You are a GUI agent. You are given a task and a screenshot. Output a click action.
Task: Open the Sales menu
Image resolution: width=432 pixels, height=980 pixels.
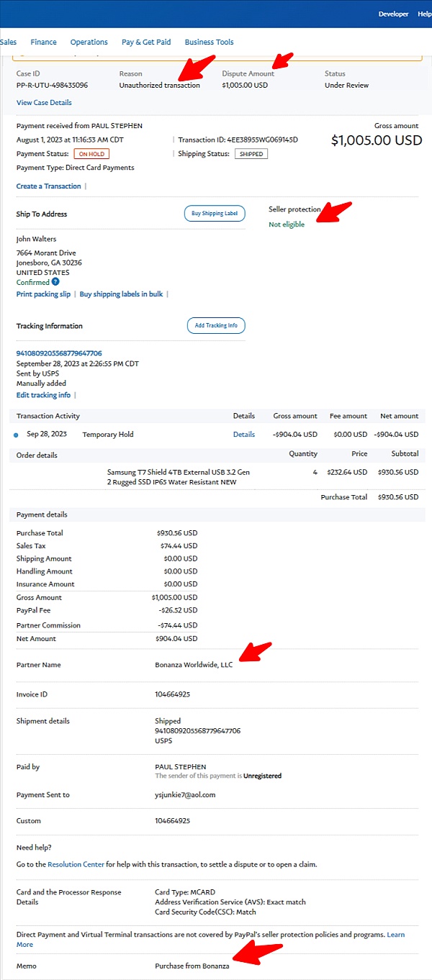tap(9, 42)
